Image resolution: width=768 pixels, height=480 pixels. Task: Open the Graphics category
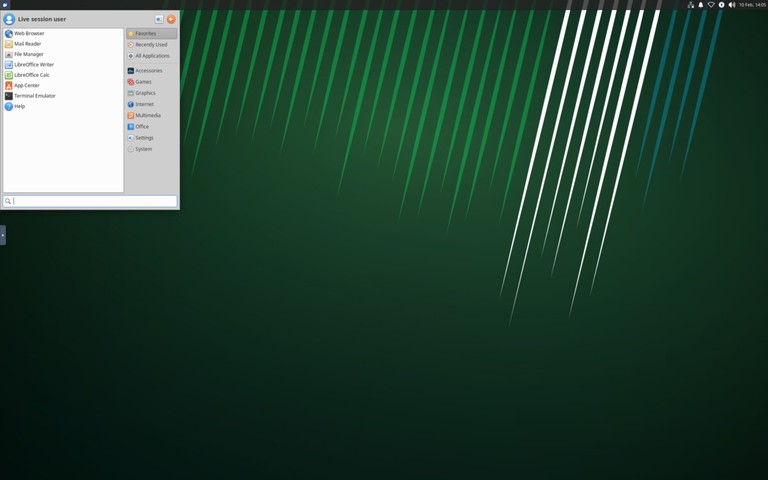151,93
